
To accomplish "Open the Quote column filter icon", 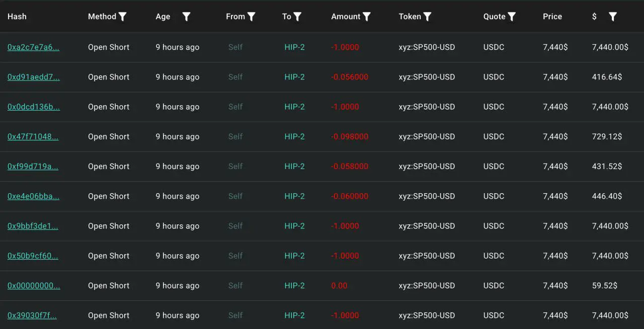I will 512,17.
